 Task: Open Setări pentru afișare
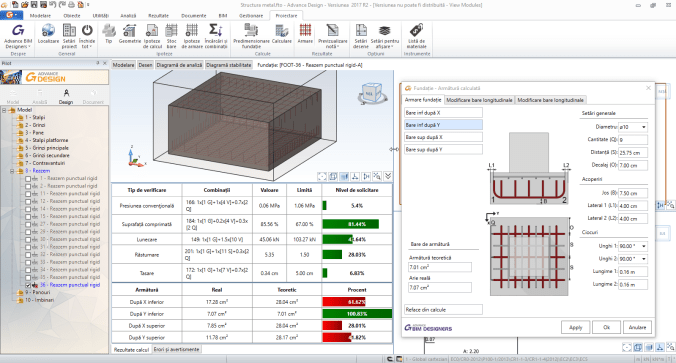[385, 36]
